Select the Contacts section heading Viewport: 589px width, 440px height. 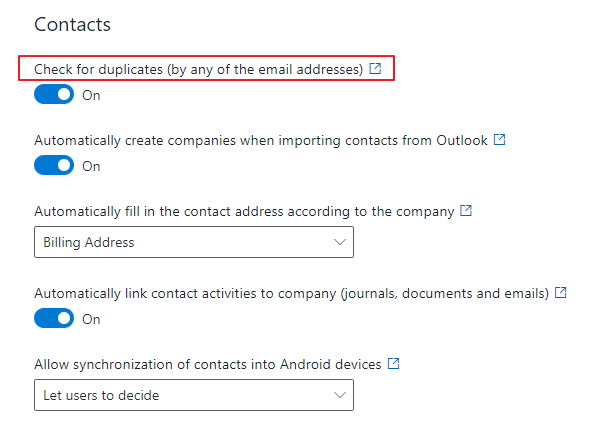tap(72, 25)
